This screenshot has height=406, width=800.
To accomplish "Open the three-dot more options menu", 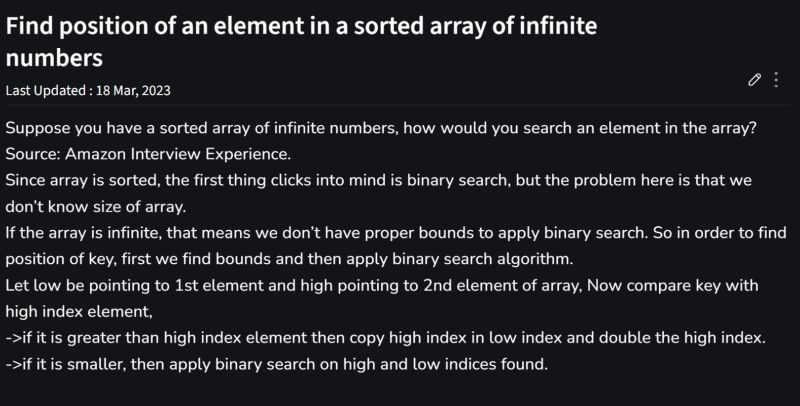I will pos(776,80).
